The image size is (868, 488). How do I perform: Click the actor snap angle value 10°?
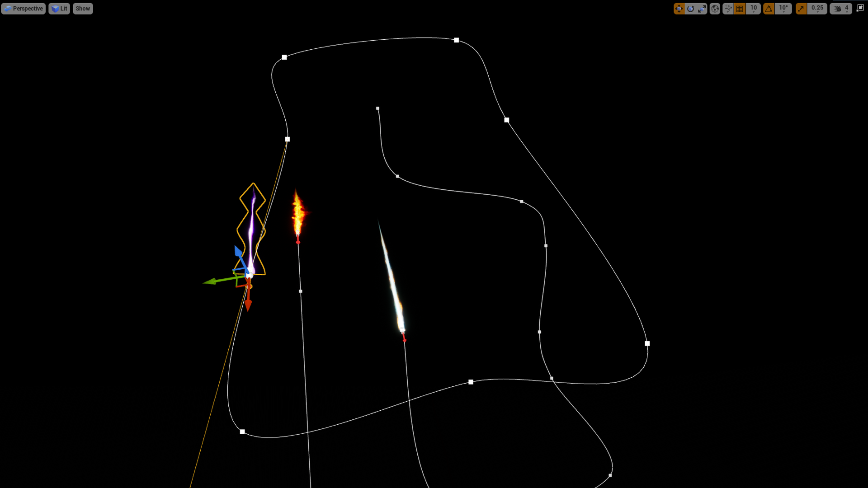click(x=783, y=8)
